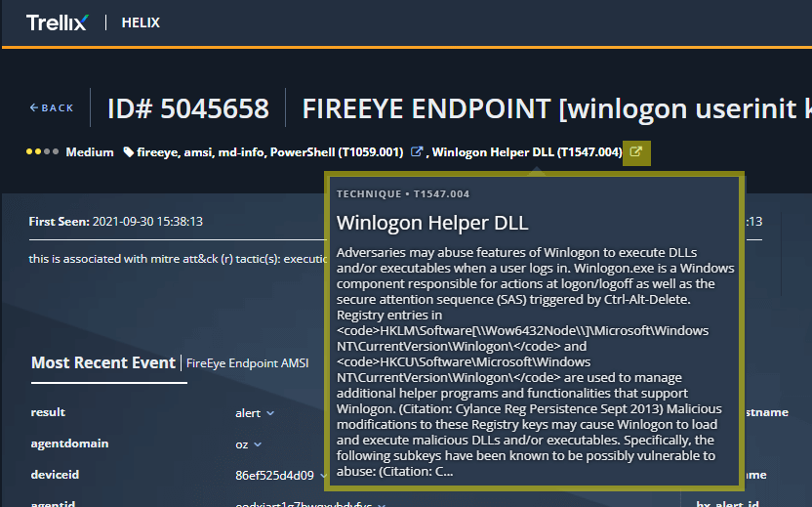The width and height of the screenshot is (812, 507).
Task: Select the Most Recent Event tab
Action: 102,362
